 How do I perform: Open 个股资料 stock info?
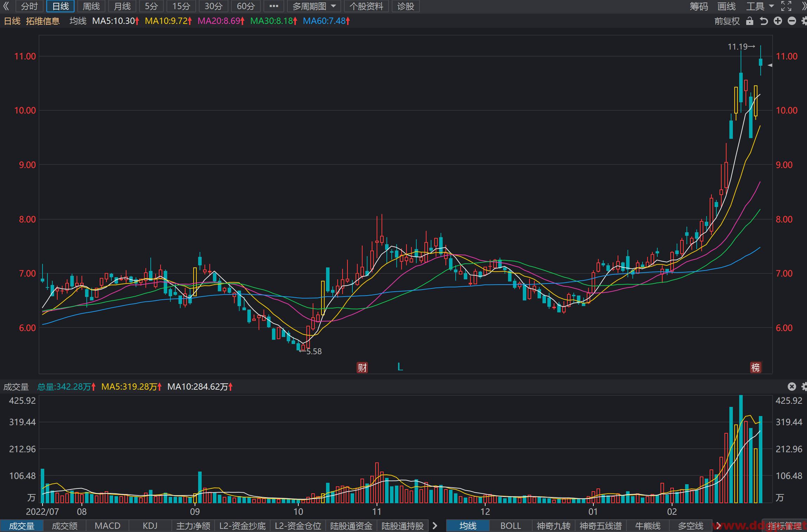pos(366,6)
